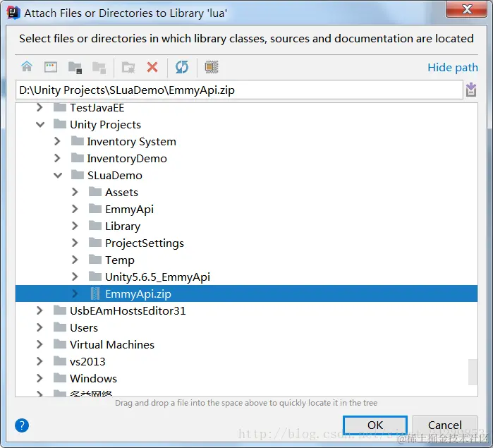Expand the EmmyApi folder
493x448 pixels.
point(75,209)
